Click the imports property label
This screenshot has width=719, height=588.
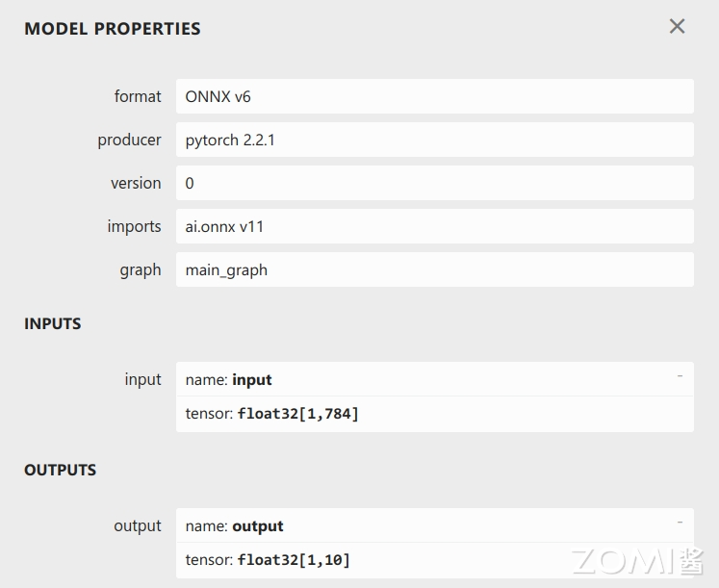pos(134,226)
